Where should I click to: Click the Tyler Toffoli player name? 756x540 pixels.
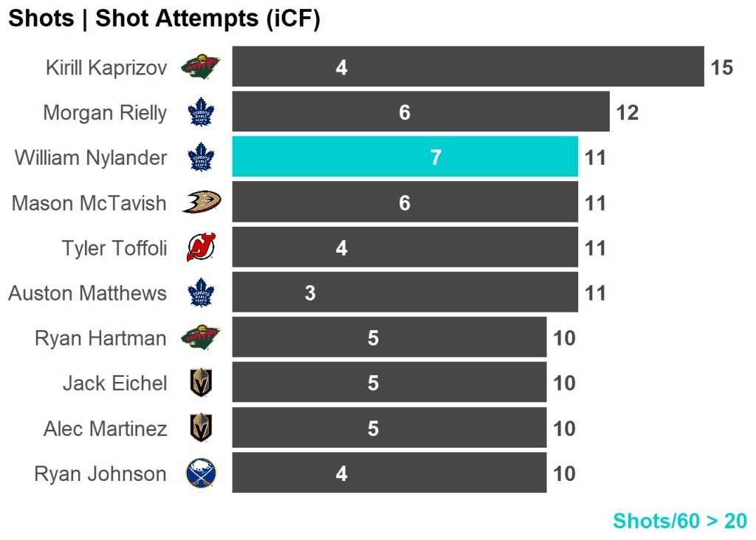tap(114, 248)
